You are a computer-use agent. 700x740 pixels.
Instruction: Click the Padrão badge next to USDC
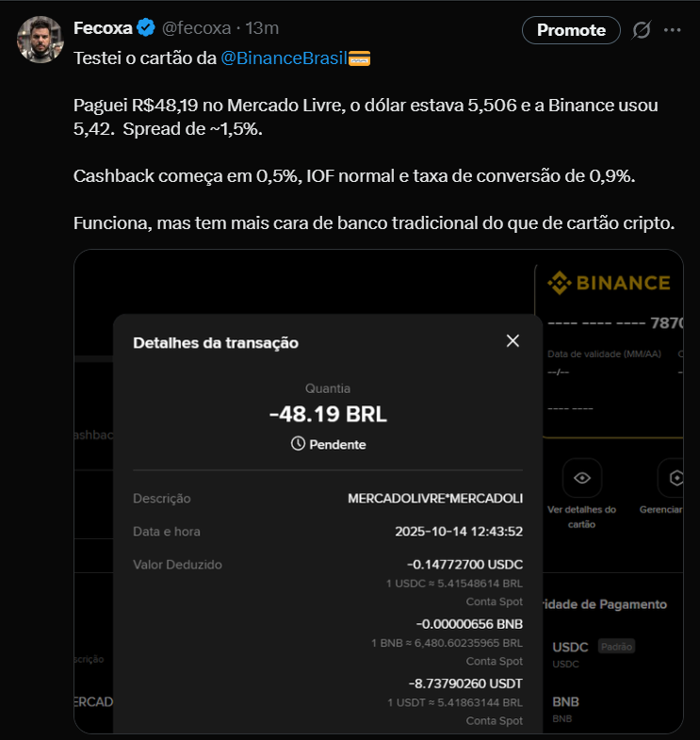pos(618,647)
